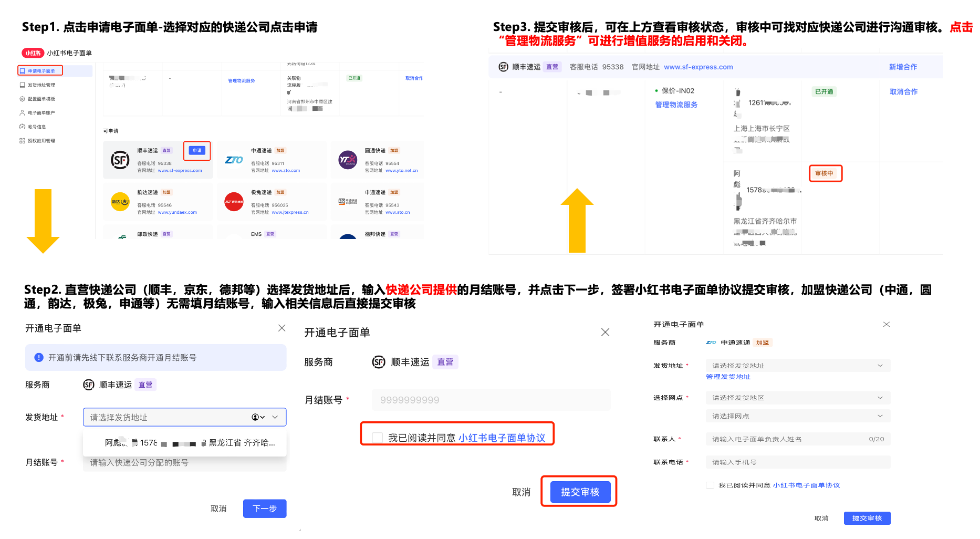
Task: Close the 中通速递 开通电子面单 dialog
Action: point(887,324)
